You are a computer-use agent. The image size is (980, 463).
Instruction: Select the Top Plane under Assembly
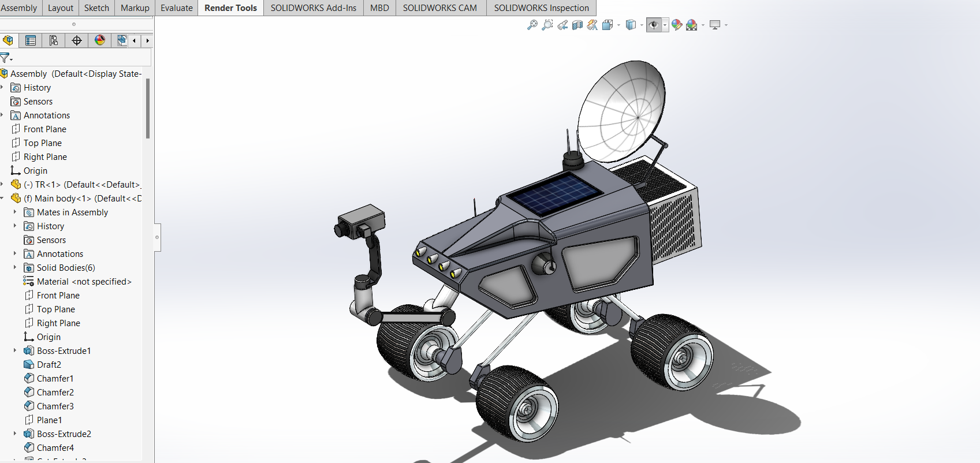point(42,143)
